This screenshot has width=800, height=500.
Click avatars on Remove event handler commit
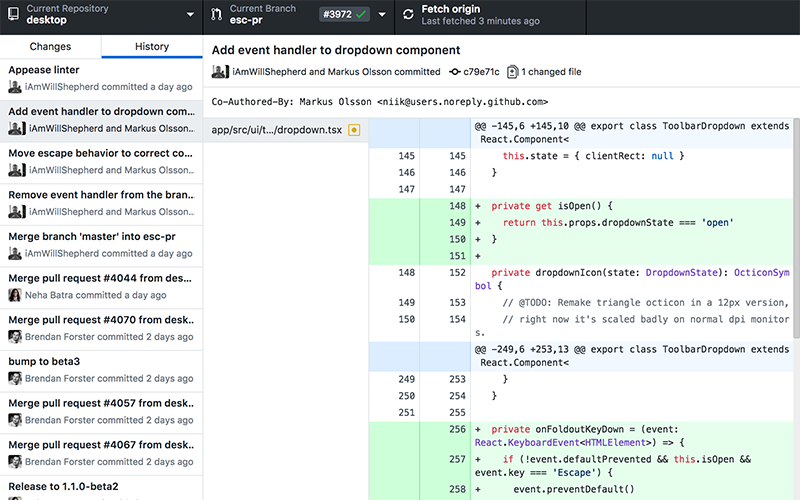pos(17,212)
